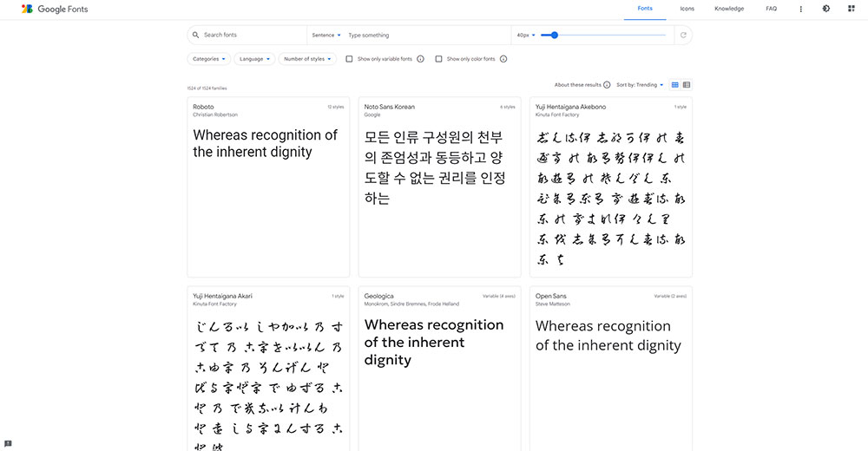The image size is (868, 451).
Task: Click the color fonts info icon
Action: click(503, 59)
